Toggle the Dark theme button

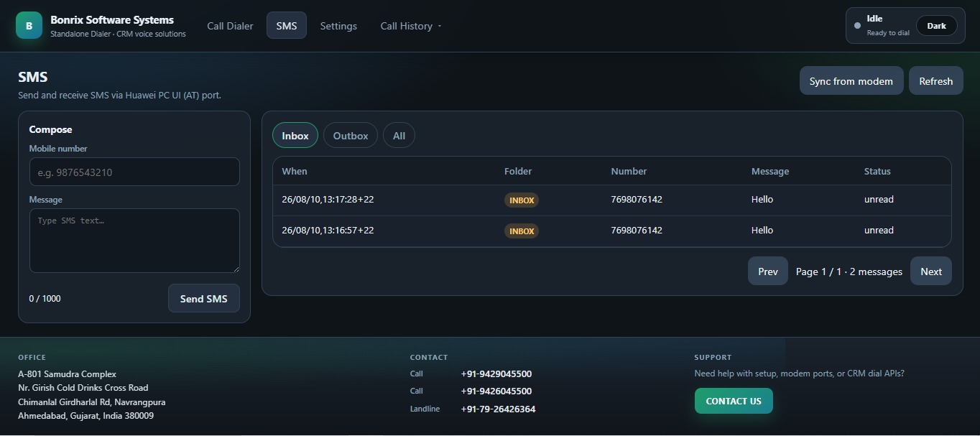[936, 26]
